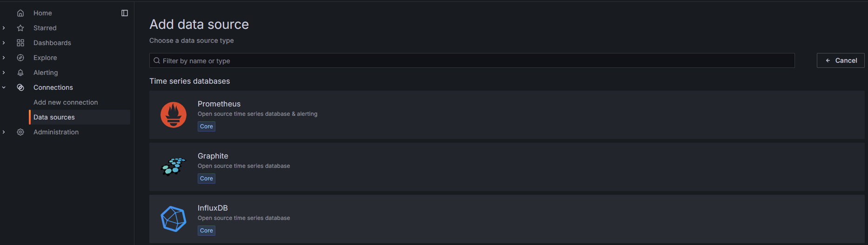Click the Prometheus flame logo icon

[x=174, y=115]
